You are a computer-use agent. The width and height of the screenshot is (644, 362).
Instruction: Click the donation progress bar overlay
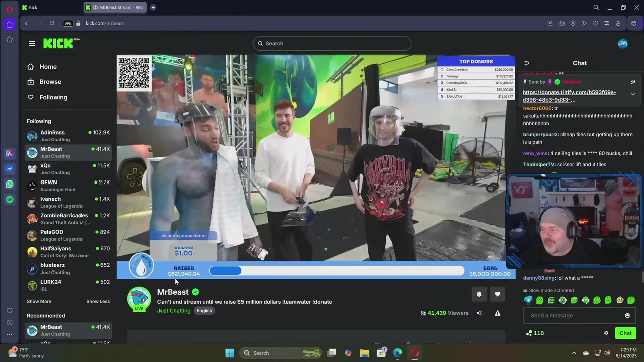(x=337, y=271)
